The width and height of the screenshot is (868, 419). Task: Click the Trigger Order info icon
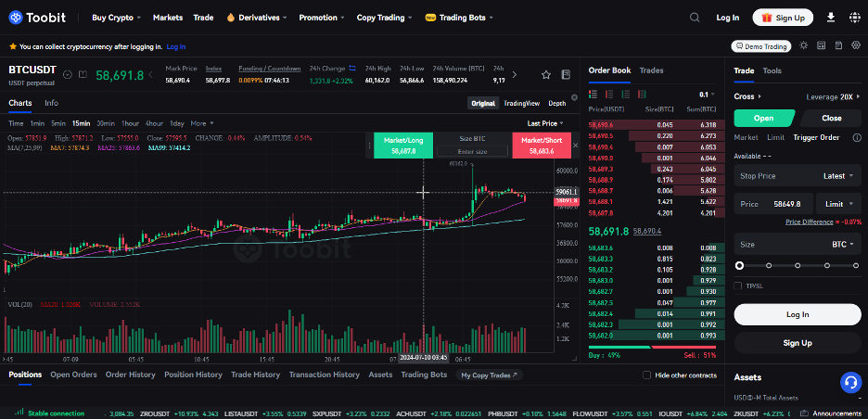click(x=857, y=137)
